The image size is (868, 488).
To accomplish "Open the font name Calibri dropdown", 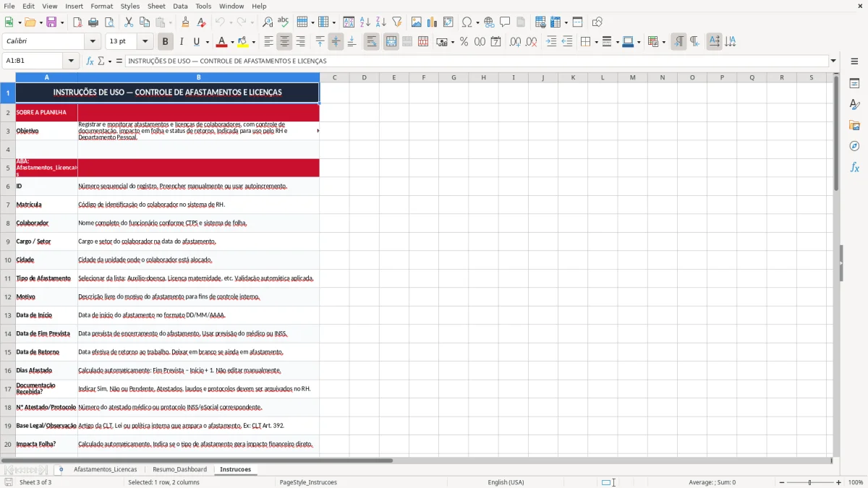I will click(92, 42).
